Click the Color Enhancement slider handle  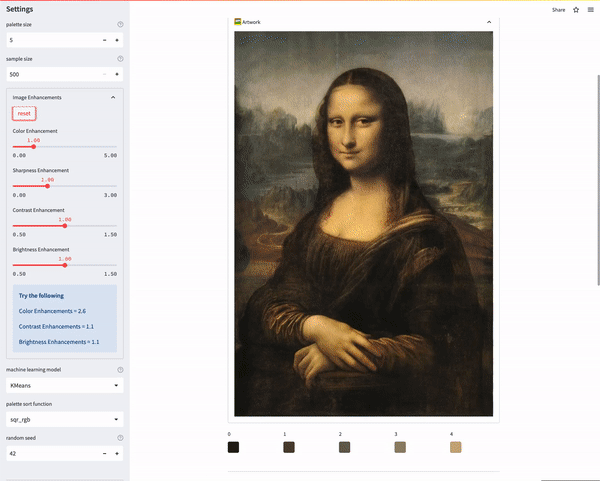tap(34, 147)
